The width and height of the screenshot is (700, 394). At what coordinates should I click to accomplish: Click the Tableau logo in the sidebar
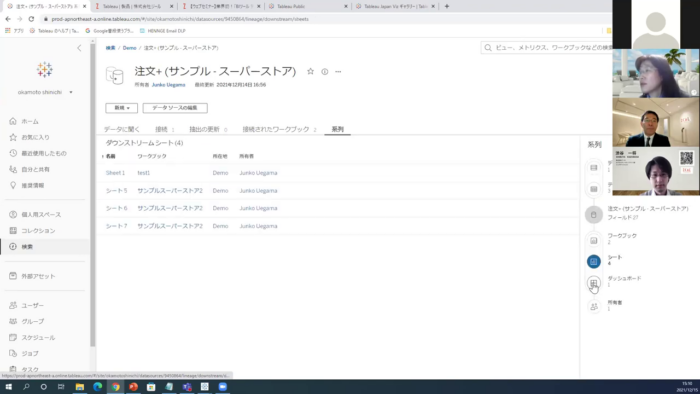pos(45,70)
